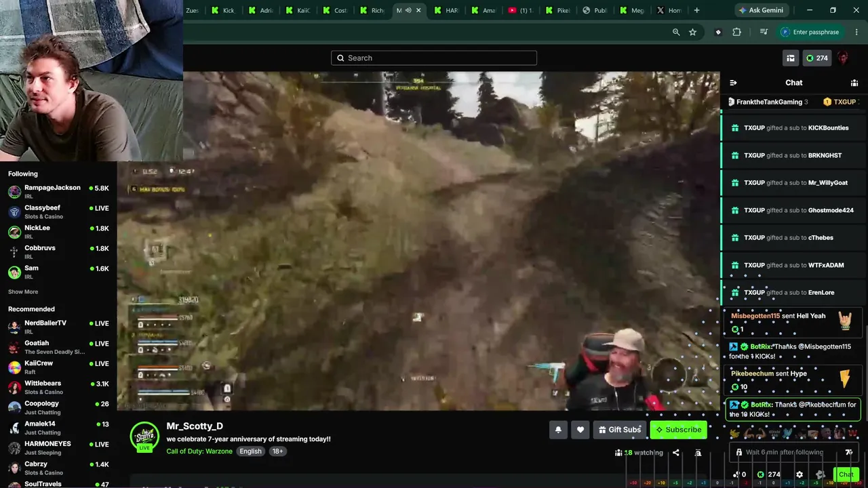Open a new browser tab
Image resolution: width=868 pixels, height=488 pixels.
[696, 10]
